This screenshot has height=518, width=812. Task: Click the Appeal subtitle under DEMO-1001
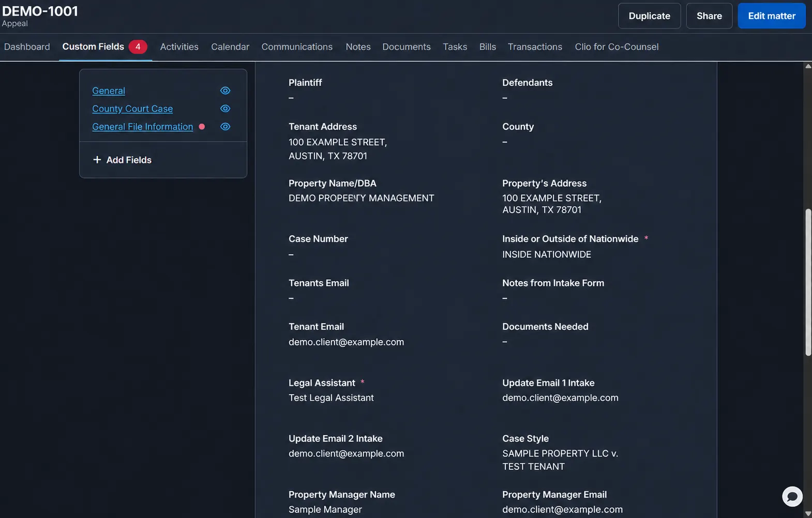click(15, 24)
